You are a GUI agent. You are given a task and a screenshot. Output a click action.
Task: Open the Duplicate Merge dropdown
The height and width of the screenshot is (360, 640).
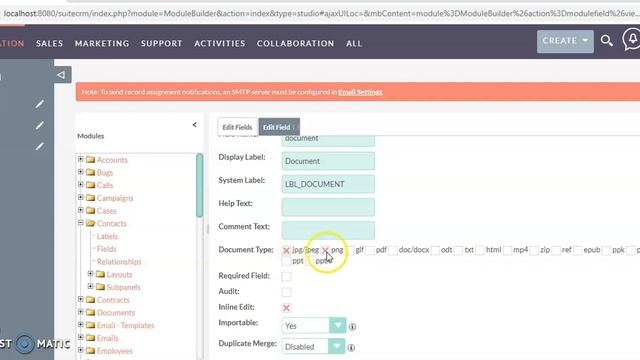[313, 347]
